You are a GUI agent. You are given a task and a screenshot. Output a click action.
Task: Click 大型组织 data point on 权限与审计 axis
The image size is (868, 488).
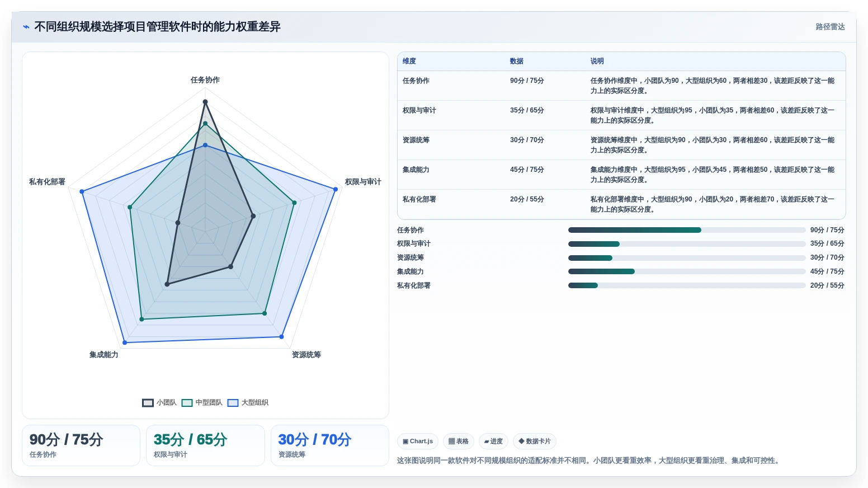click(336, 189)
